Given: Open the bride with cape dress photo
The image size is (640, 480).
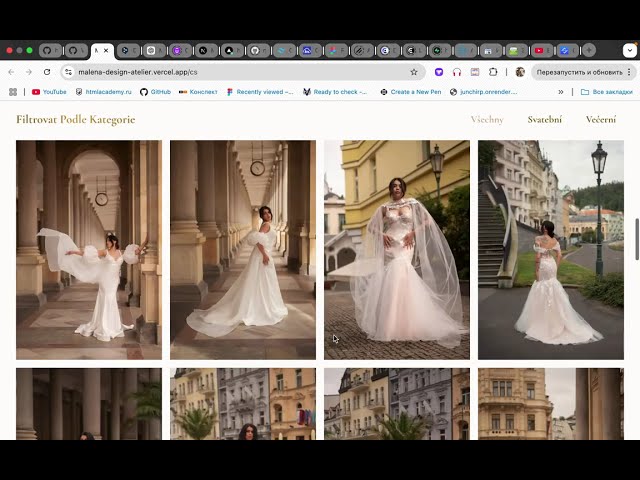Looking at the screenshot, I should [x=397, y=250].
